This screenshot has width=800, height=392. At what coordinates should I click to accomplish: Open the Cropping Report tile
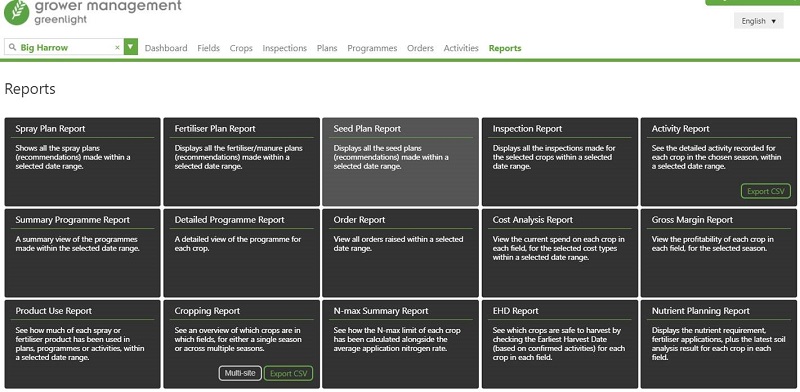(242, 344)
